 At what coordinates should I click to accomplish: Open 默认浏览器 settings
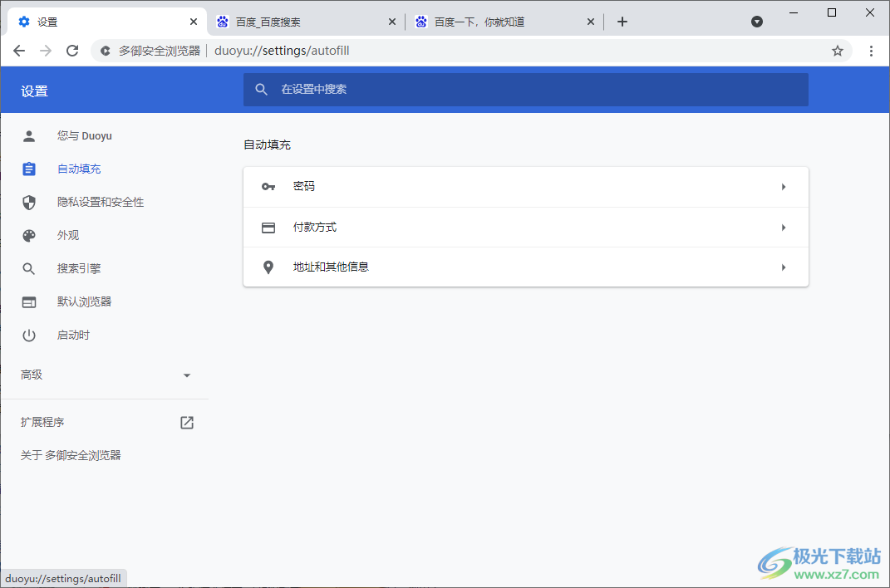click(84, 301)
